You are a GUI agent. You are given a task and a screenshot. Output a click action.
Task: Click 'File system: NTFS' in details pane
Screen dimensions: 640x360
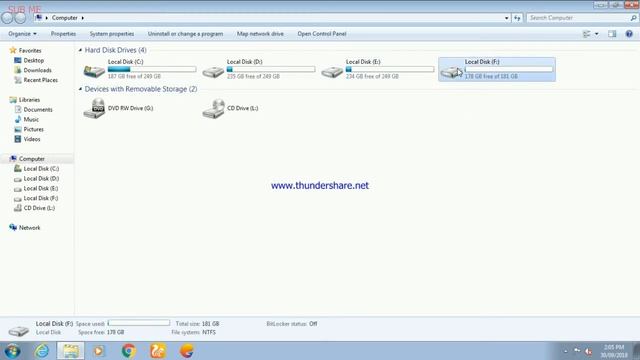pyautogui.click(x=193, y=332)
